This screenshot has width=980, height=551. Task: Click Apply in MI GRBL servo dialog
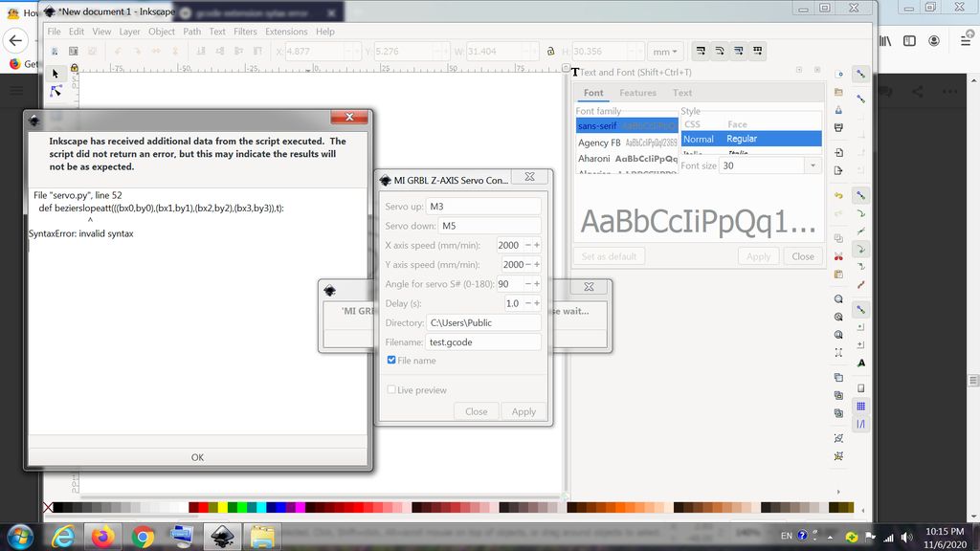[523, 411]
